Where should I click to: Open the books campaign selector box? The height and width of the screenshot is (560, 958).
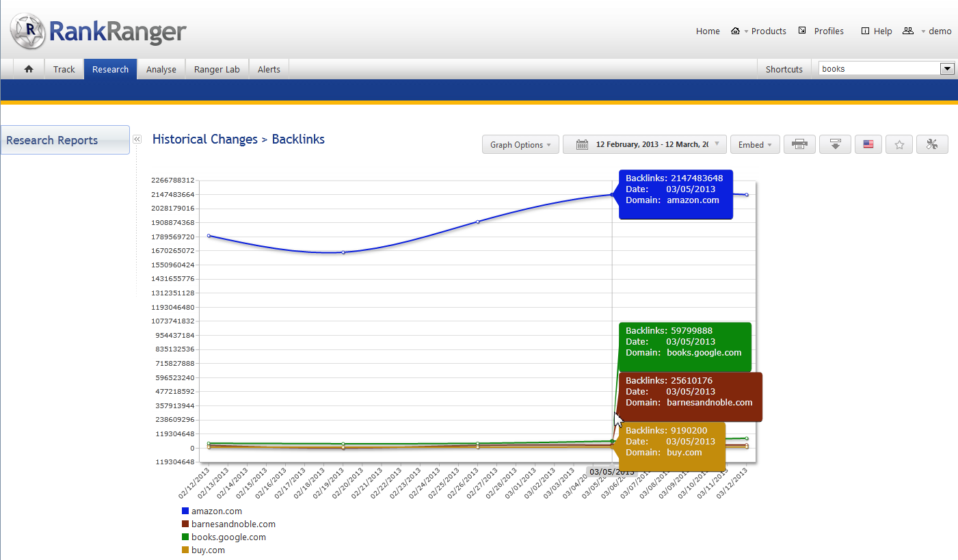886,68
